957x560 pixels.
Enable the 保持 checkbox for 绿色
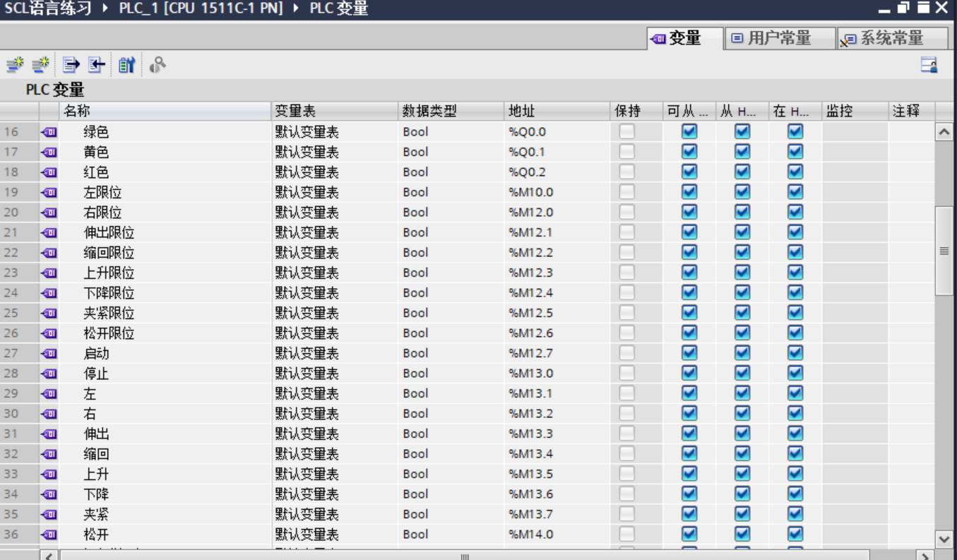626,131
